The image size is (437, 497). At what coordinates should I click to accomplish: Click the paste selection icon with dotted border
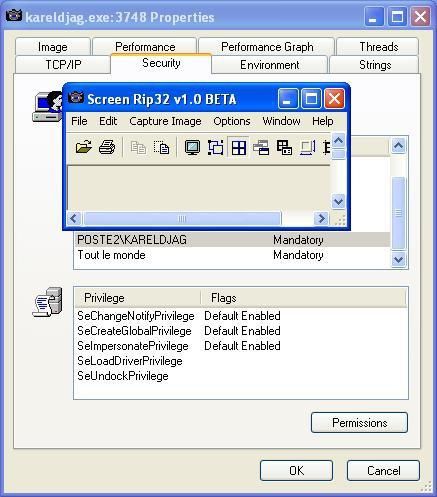(161, 147)
